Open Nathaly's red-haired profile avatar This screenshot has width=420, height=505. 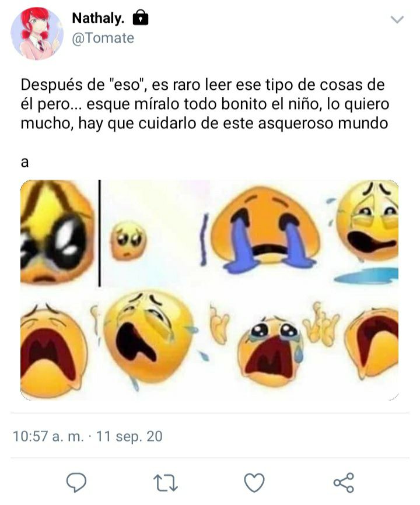tap(37, 34)
